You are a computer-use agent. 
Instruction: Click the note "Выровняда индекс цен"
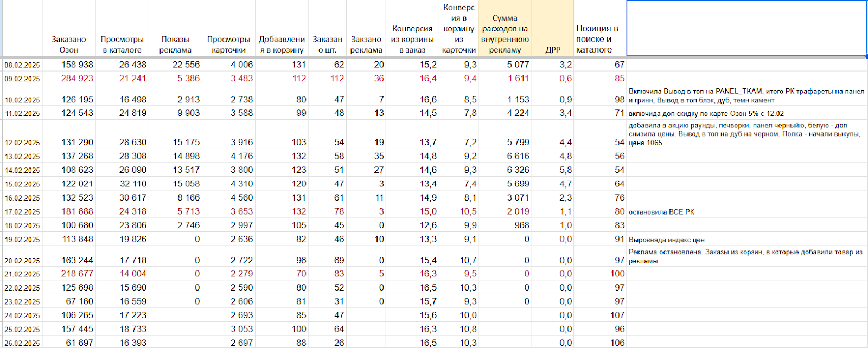pos(666,240)
